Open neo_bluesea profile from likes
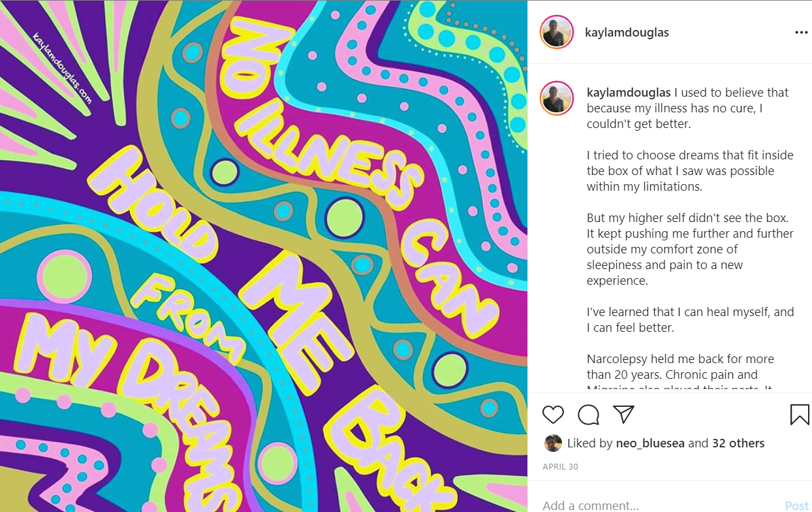The height and width of the screenshot is (512, 812). click(x=650, y=443)
